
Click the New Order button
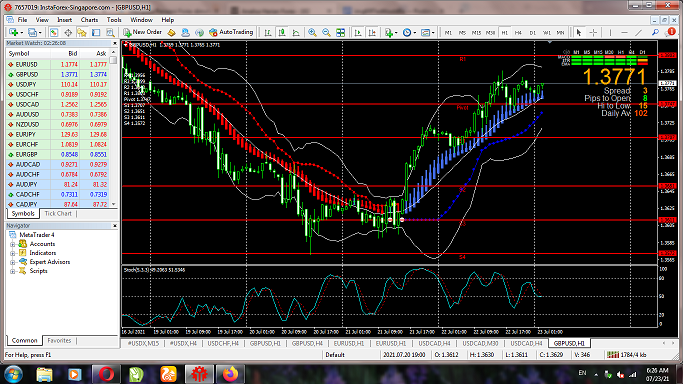coord(142,32)
